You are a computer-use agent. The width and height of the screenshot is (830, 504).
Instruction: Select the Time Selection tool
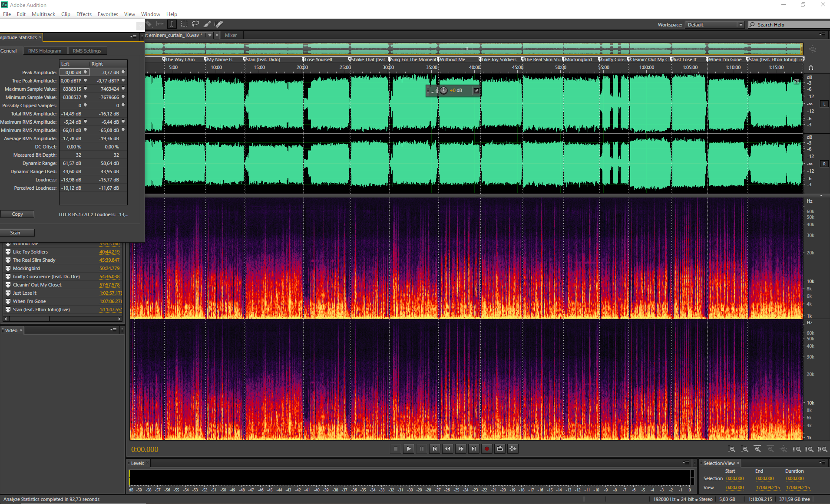coord(172,24)
